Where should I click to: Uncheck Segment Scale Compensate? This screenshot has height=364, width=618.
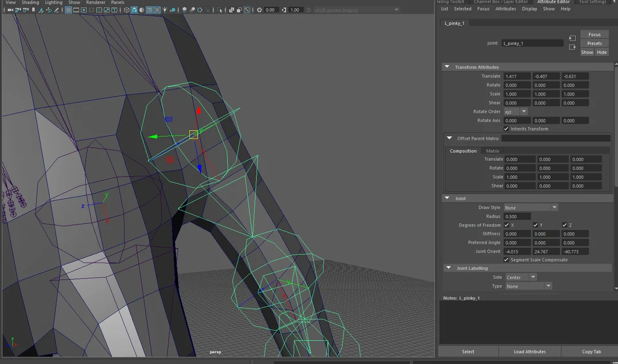click(x=506, y=259)
